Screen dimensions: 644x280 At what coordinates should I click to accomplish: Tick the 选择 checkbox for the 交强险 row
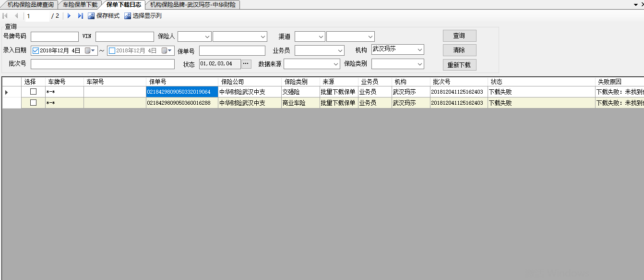pyautogui.click(x=34, y=91)
